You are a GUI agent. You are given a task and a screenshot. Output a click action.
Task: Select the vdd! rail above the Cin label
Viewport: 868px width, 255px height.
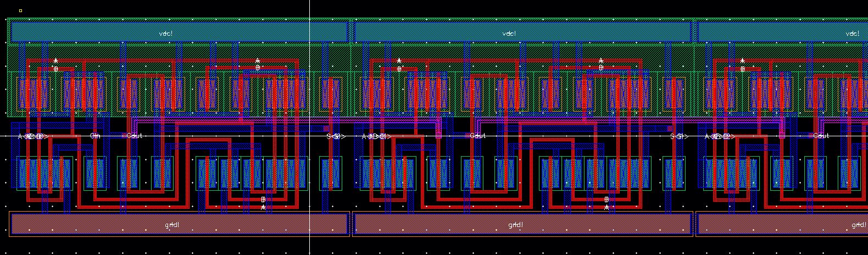click(x=180, y=32)
